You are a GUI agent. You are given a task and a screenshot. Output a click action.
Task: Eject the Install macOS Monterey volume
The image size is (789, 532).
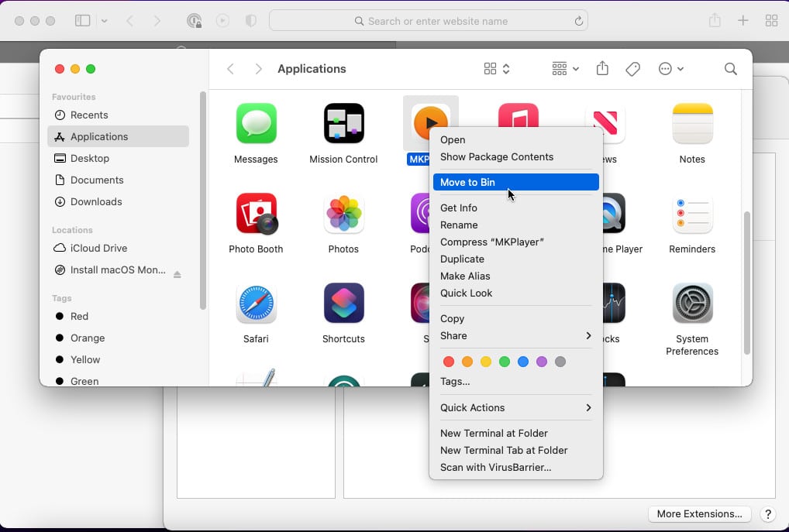click(177, 275)
